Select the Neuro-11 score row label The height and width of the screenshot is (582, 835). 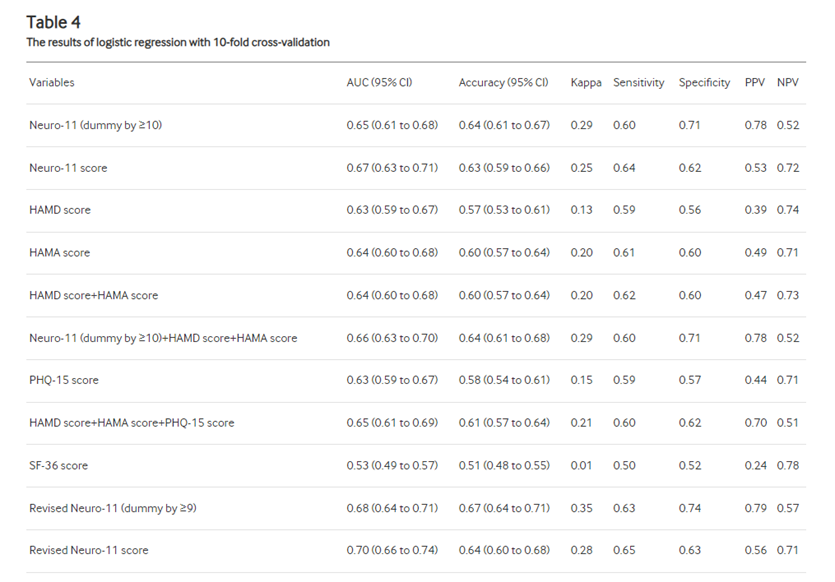pyautogui.click(x=68, y=168)
